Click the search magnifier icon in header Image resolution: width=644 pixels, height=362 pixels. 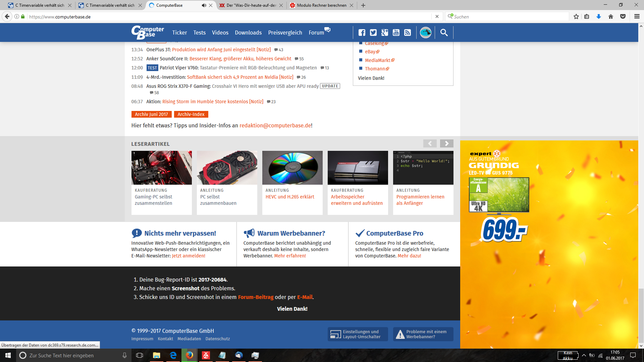(444, 33)
